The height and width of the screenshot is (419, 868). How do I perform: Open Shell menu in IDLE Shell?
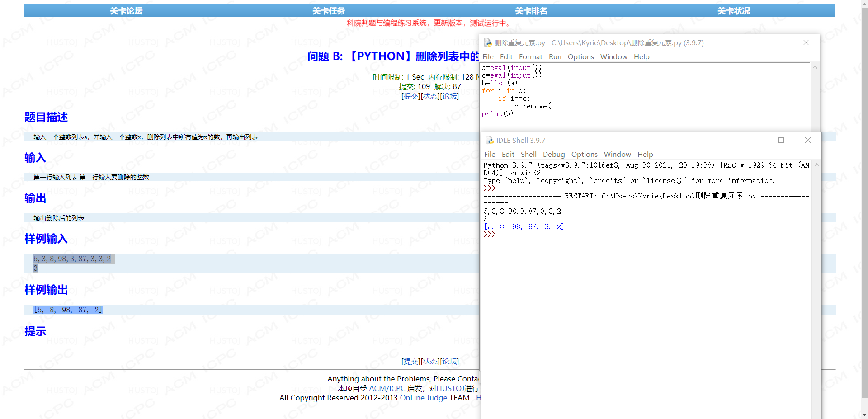coord(528,154)
